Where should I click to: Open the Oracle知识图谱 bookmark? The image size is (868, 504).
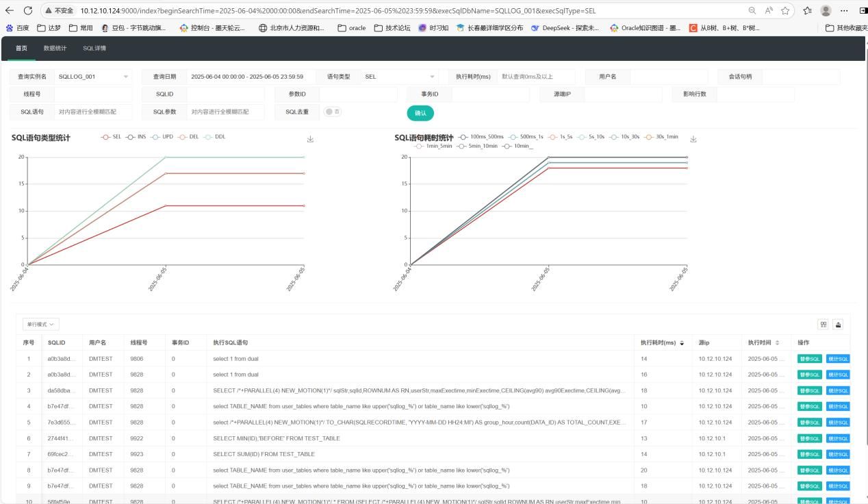(645, 28)
